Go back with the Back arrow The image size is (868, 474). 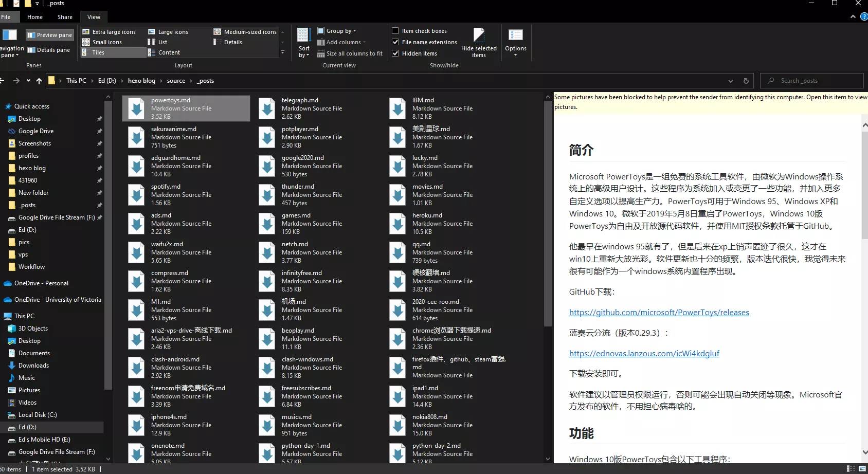(x=2, y=81)
